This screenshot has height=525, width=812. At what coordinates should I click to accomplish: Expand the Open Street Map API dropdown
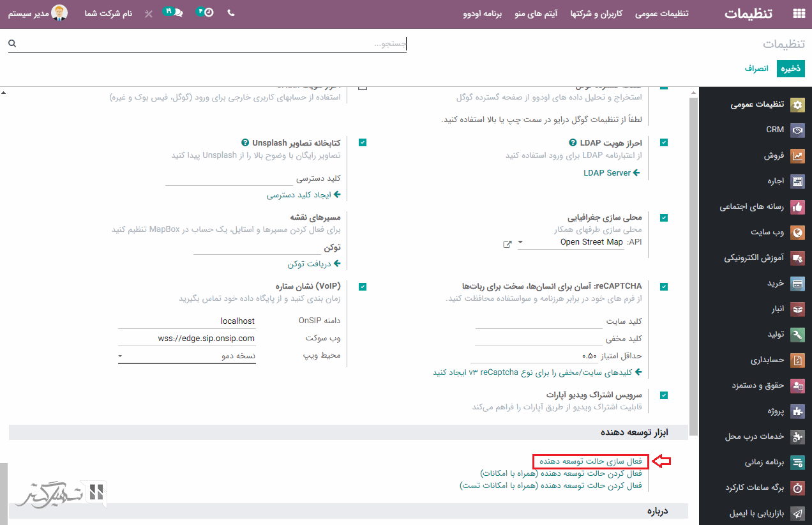(520, 243)
